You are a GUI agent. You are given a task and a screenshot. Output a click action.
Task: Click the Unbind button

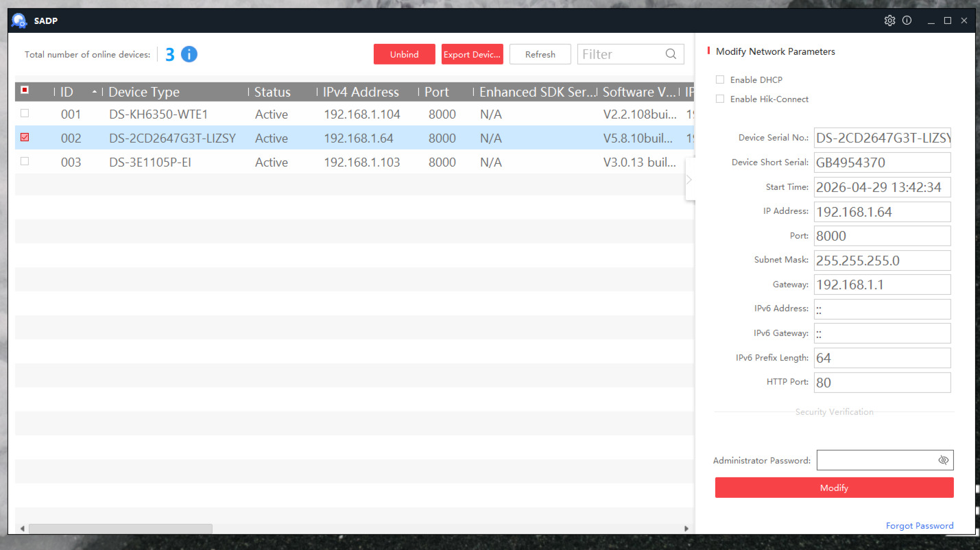coord(405,54)
